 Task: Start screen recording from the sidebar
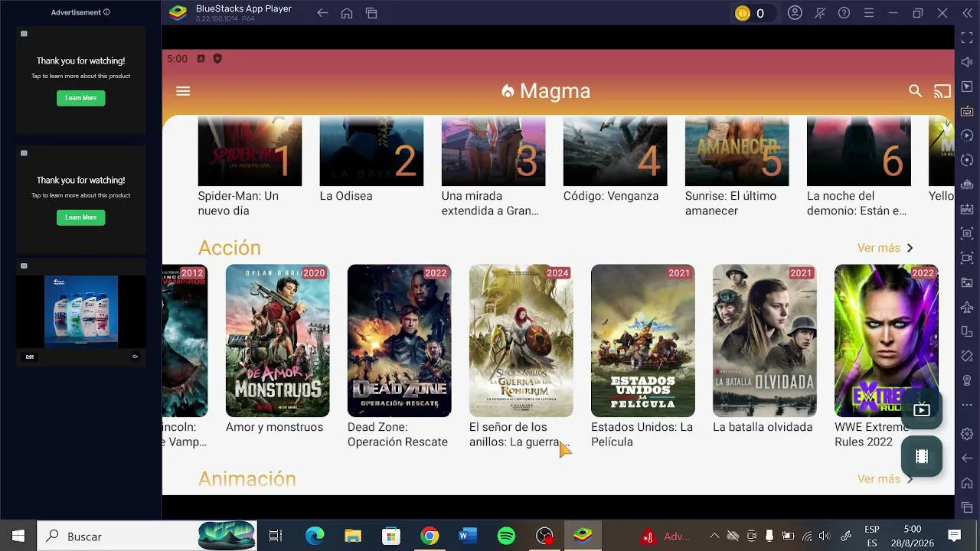coord(967,258)
